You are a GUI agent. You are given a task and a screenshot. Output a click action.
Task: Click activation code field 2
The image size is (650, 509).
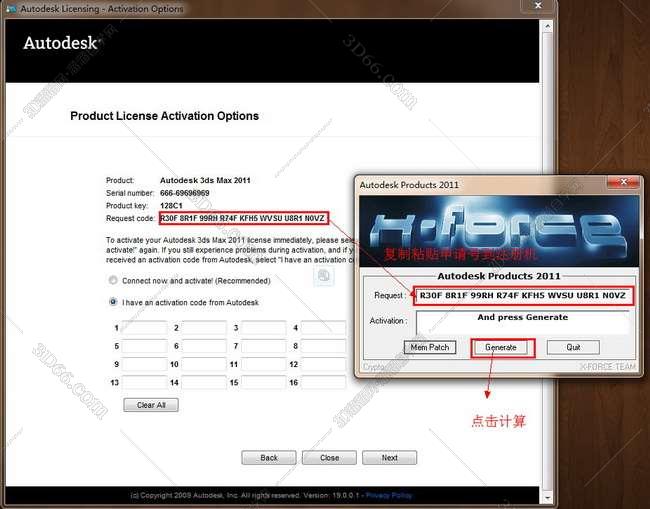[x=204, y=328]
